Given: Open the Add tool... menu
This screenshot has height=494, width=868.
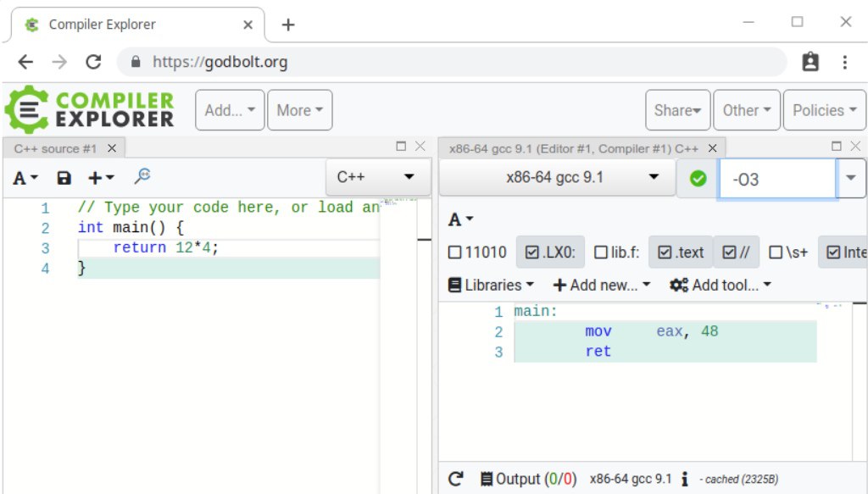Looking at the screenshot, I should (x=721, y=285).
